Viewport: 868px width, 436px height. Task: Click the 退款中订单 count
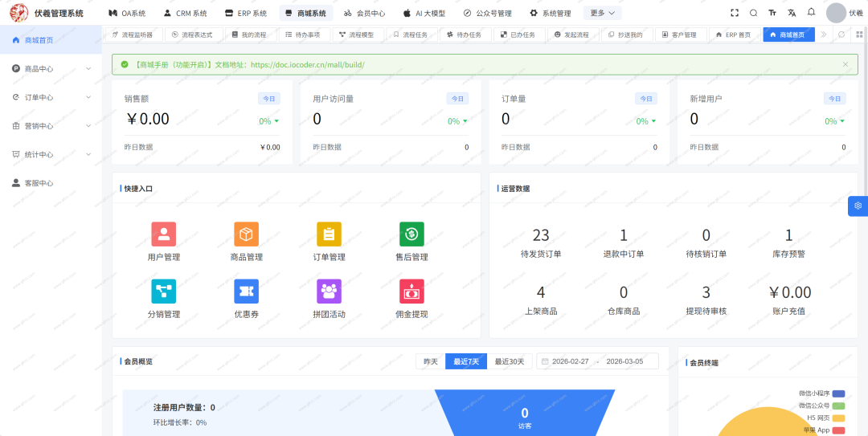click(x=624, y=236)
